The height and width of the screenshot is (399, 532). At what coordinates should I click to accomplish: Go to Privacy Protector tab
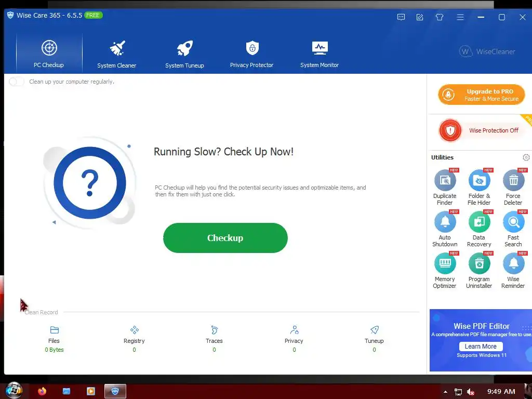(x=252, y=54)
